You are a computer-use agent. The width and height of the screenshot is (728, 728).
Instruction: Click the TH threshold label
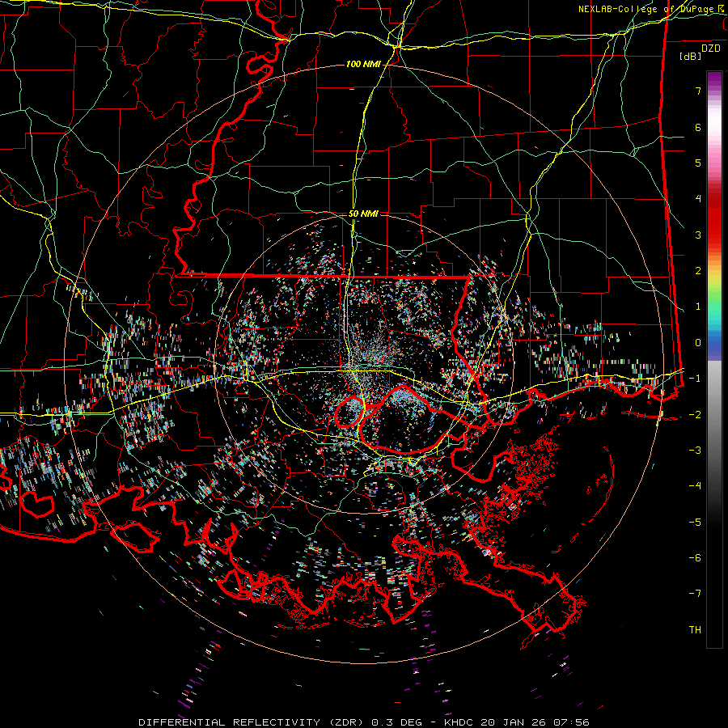(695, 630)
